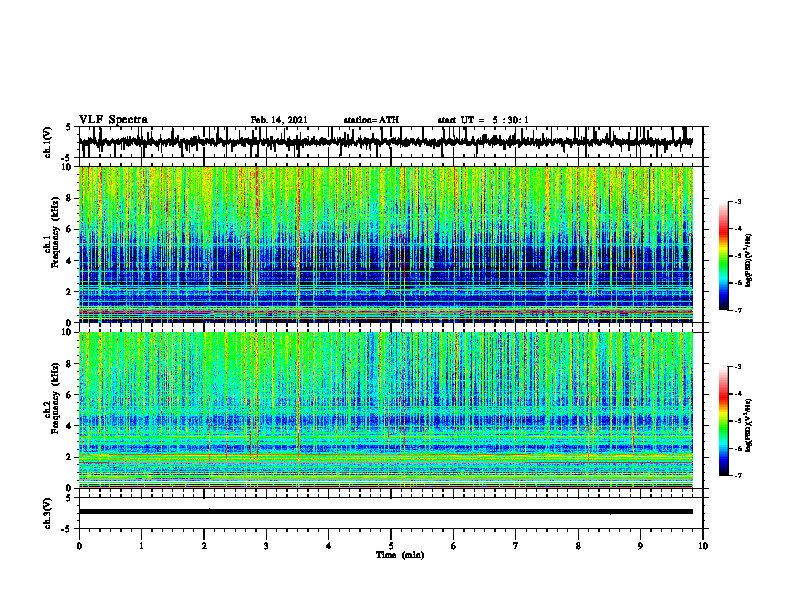This screenshot has width=792, height=612.
Task: Click the "Time (min)" x-axis label
Action: point(400,555)
